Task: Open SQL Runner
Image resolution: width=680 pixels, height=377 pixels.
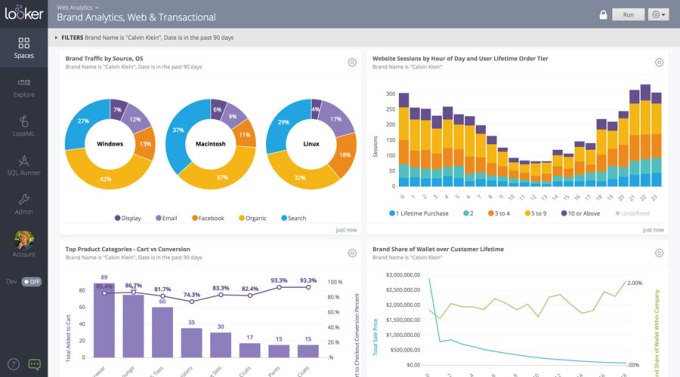Action: [24, 166]
